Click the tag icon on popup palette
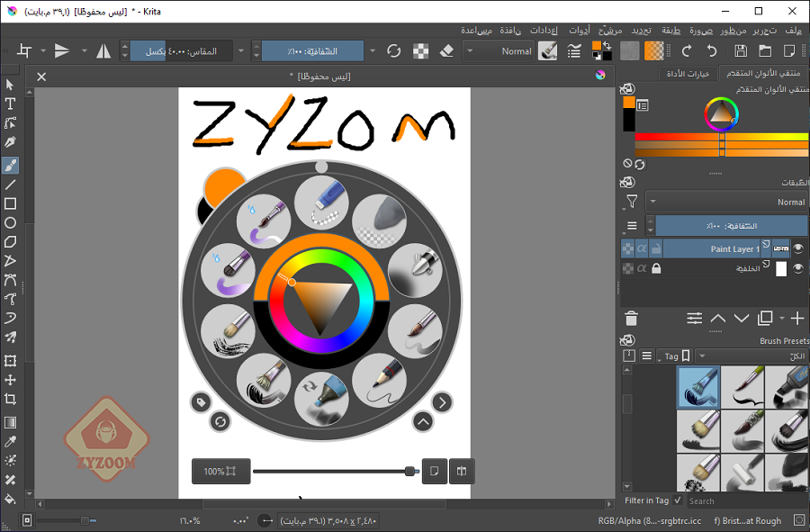The width and height of the screenshot is (810, 532). point(201,402)
